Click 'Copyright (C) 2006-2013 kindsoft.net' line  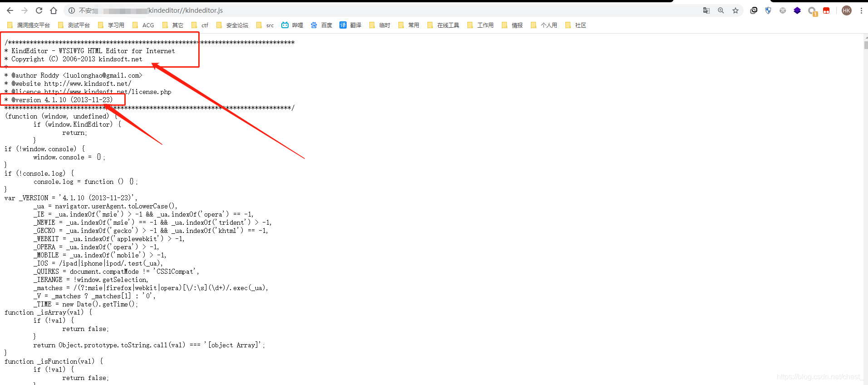(x=73, y=59)
